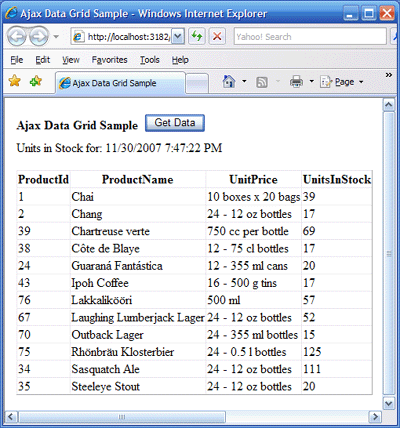Open the Edit menu
The width and height of the screenshot is (400, 428).
pos(43,60)
